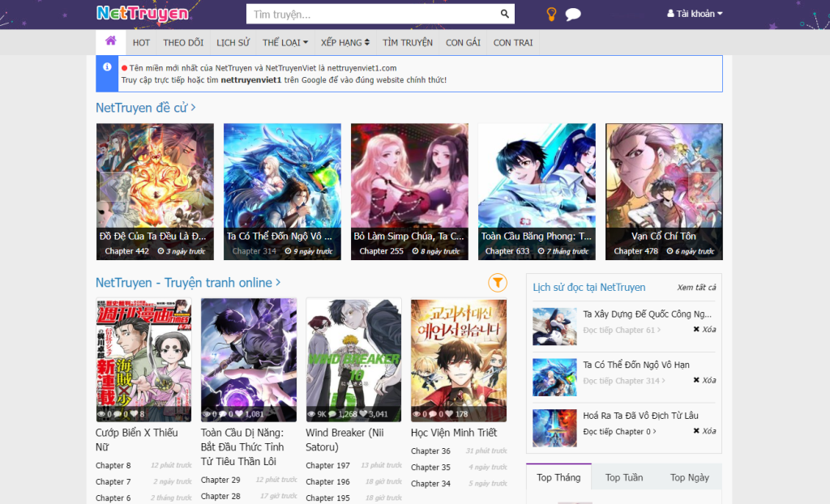Continue reading Ta Có Thể Đốn Ngộ Chapter 314
The image size is (830, 504).
[x=622, y=381]
